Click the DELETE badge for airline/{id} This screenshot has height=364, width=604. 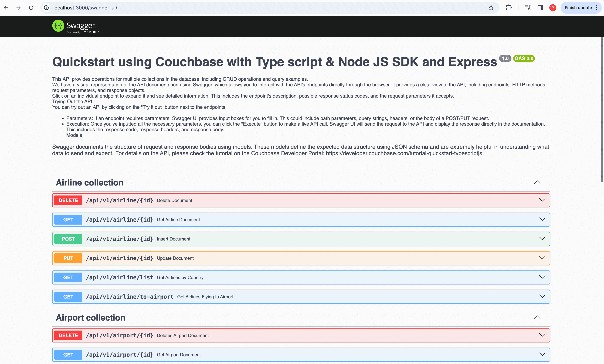[x=68, y=200]
